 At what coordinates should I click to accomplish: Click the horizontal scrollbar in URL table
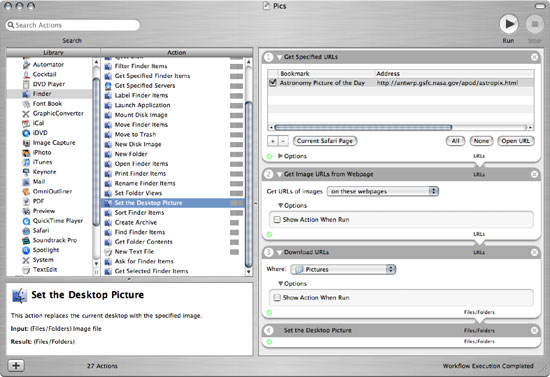pyautogui.click(x=363, y=127)
